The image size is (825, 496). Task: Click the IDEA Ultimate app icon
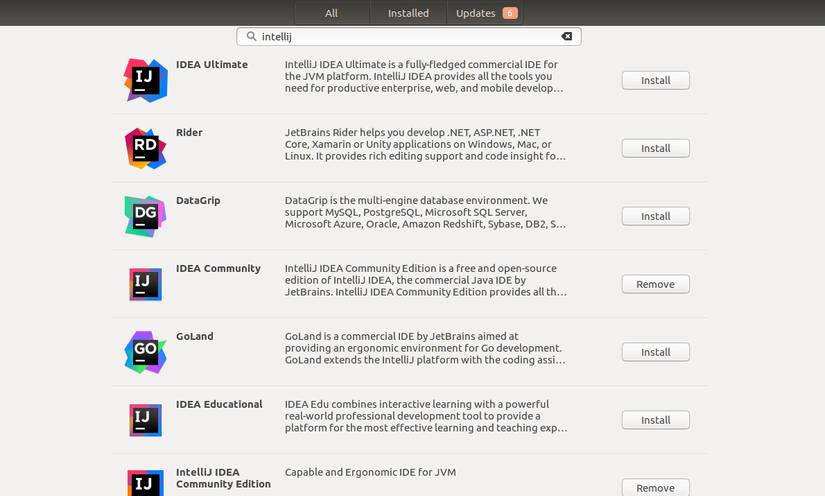145,80
